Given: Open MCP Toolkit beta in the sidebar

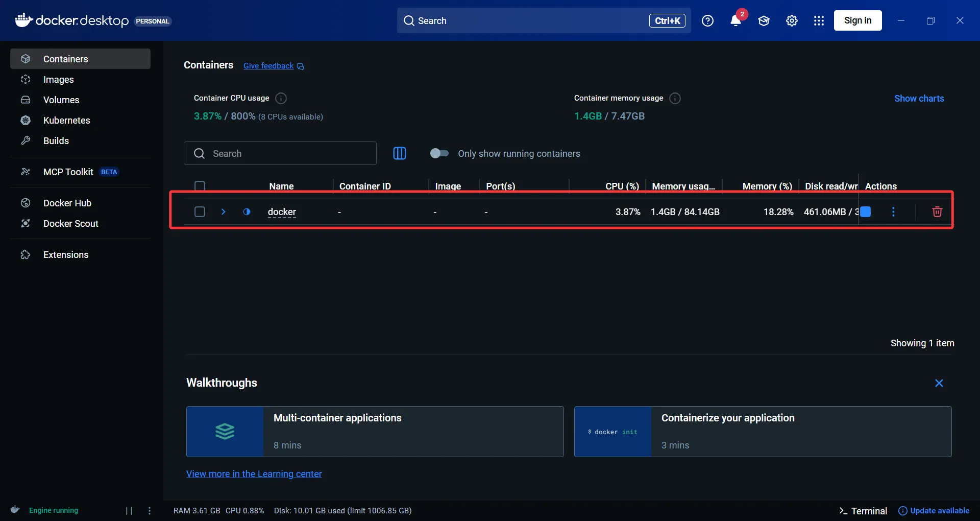Looking at the screenshot, I should click(x=80, y=172).
